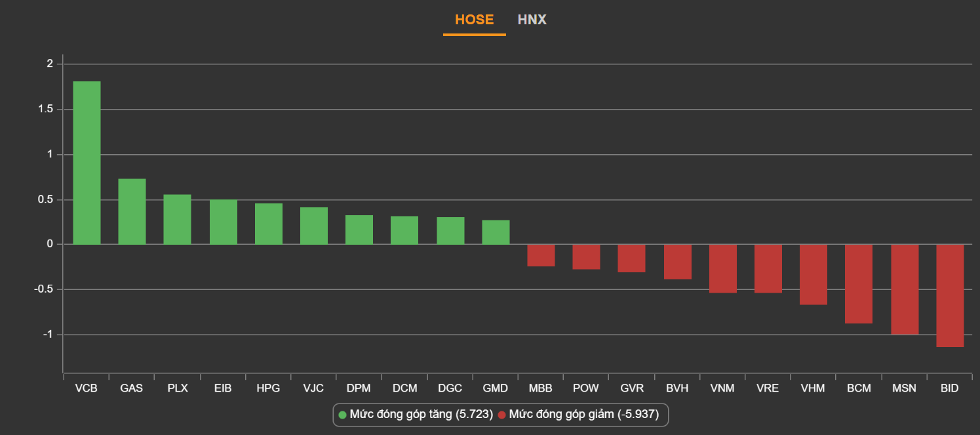Select the red VNM bar
Screen dimensions: 980x435
click(x=722, y=268)
